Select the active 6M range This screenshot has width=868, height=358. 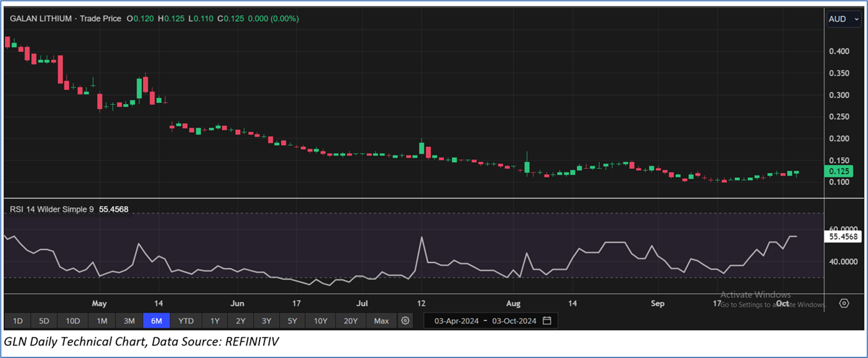[157, 321]
